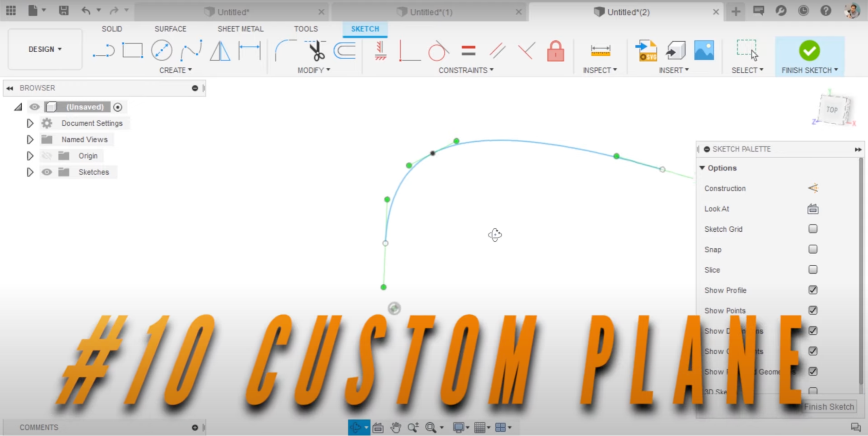Click the Insert Image picture icon
Screen dimensions: 868x436
704,50
